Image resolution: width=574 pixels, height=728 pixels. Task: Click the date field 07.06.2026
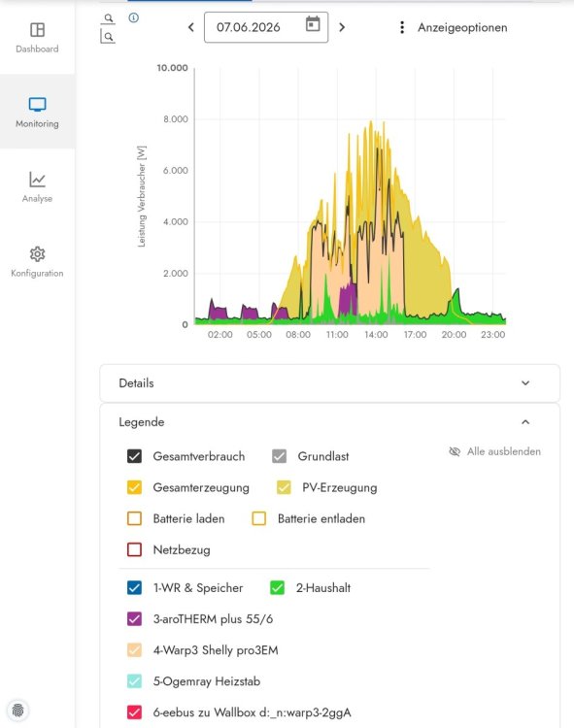[x=266, y=27]
